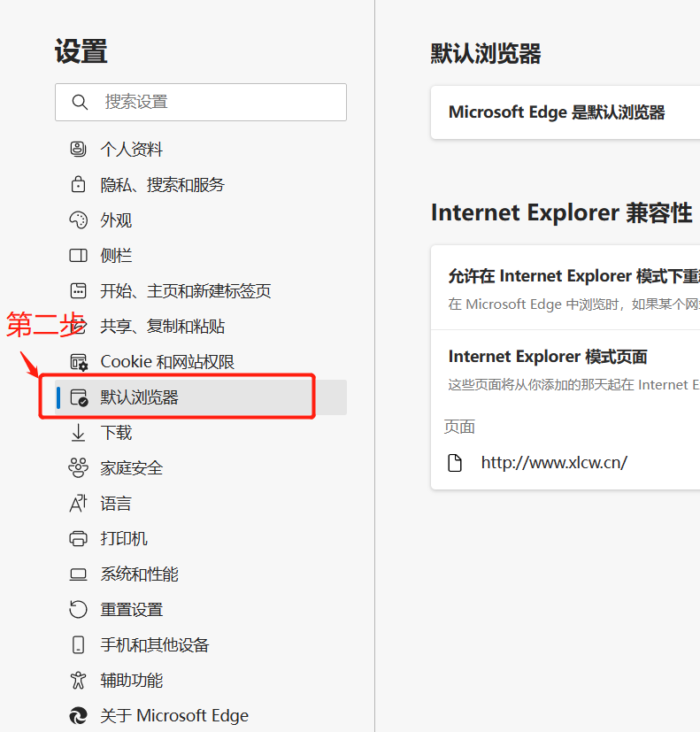Click the Edge logo icon

pos(78,716)
